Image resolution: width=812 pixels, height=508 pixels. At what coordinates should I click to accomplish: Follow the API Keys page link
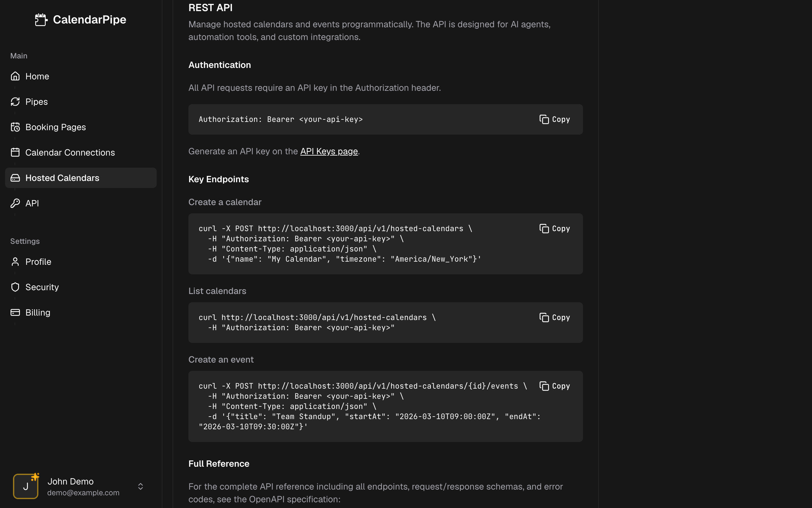[x=329, y=151]
